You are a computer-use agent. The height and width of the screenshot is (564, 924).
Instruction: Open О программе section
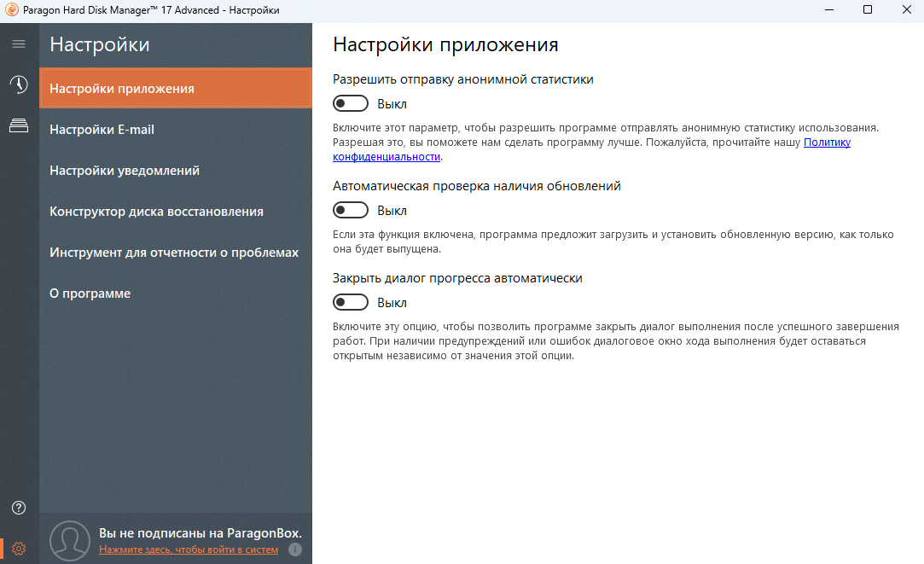pos(176,294)
